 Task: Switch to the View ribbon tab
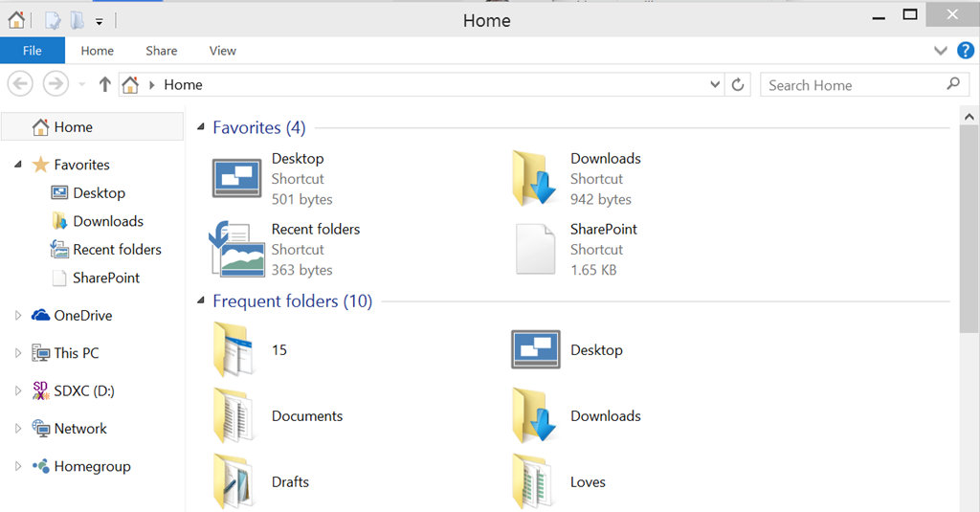pyautogui.click(x=222, y=51)
